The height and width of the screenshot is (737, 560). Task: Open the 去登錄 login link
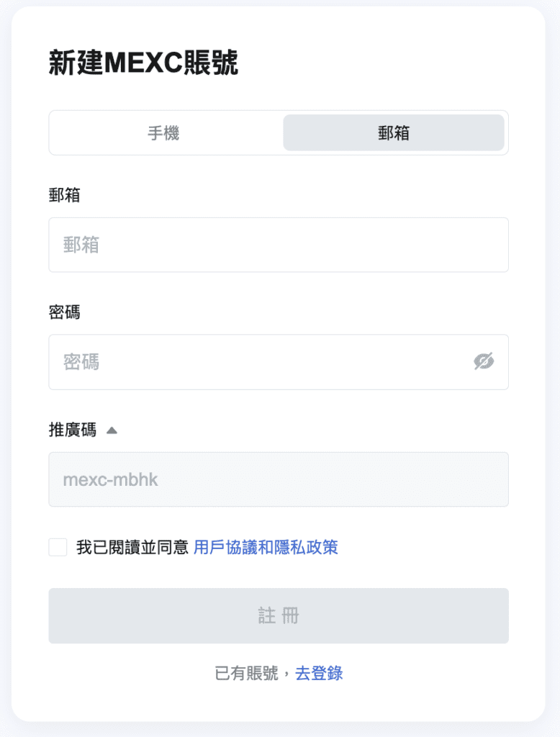click(319, 673)
